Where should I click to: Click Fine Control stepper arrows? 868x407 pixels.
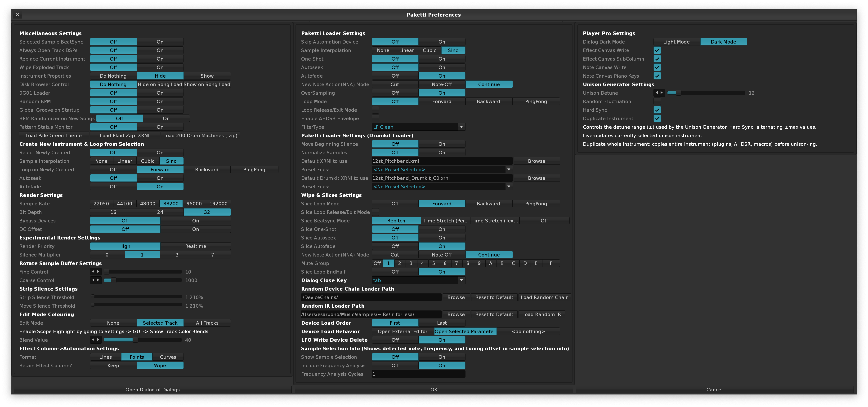[x=96, y=272]
